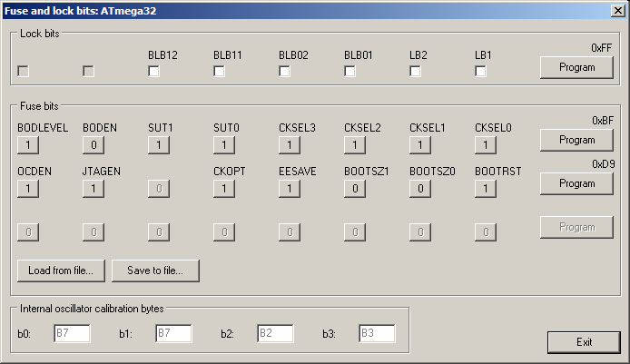This screenshot has width=630, height=364.
Task: Check the BLB11 lock bit checkbox
Action: coord(219,72)
